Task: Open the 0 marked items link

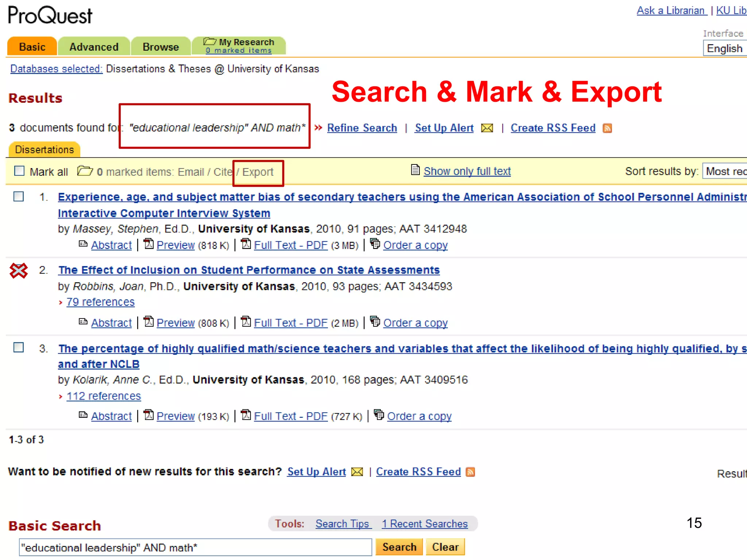Action: point(239,51)
